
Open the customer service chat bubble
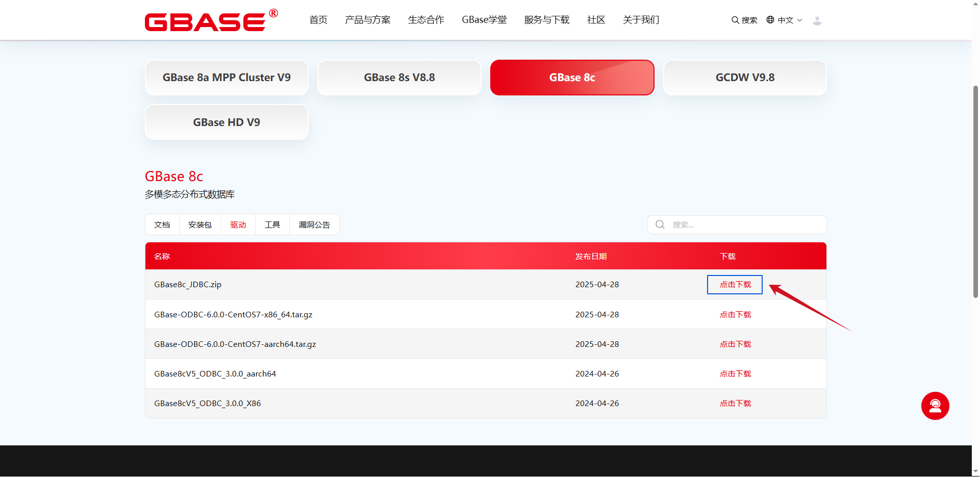[935, 406]
